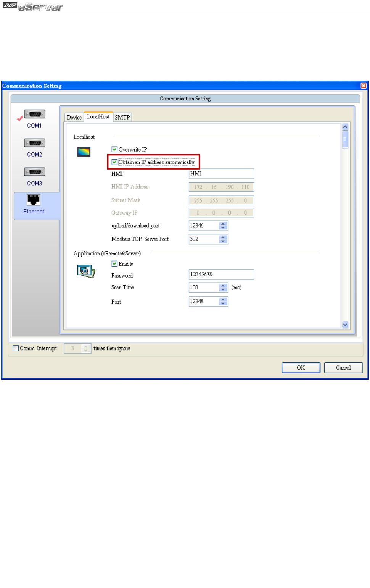Click the Comm. Interrupt times spinner field
The image size is (370, 588).
[x=77, y=349]
